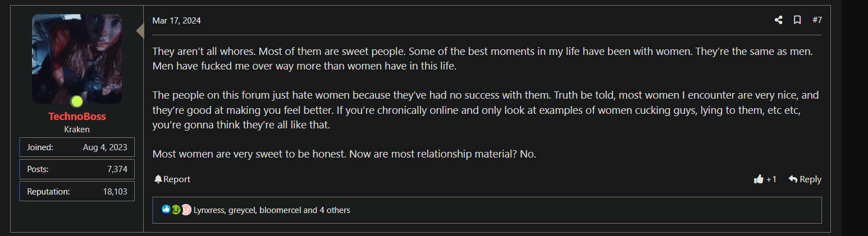
Task: Open bloomercel's profile from reactions list
Action: [280, 210]
